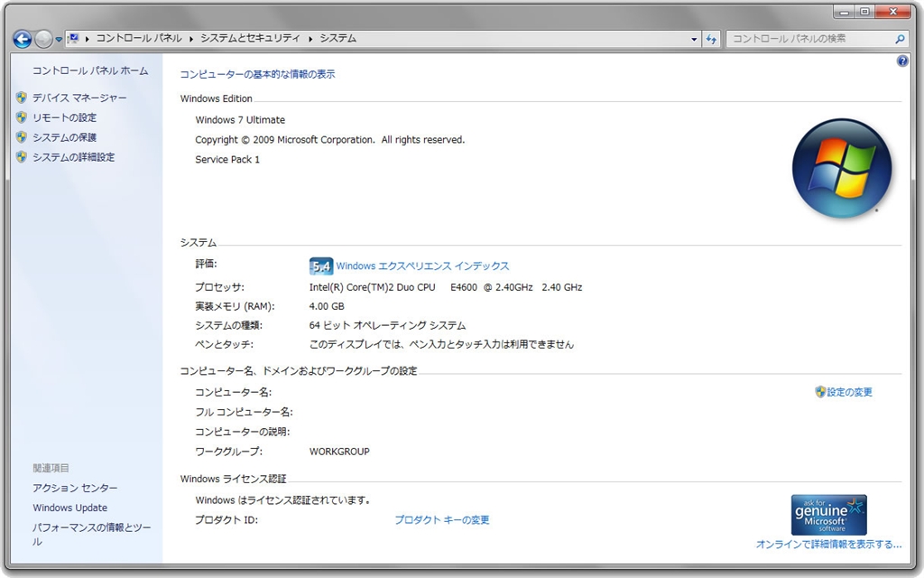Click shield icon beside システムの保護
This screenshot has height=578, width=924.
click(x=22, y=137)
